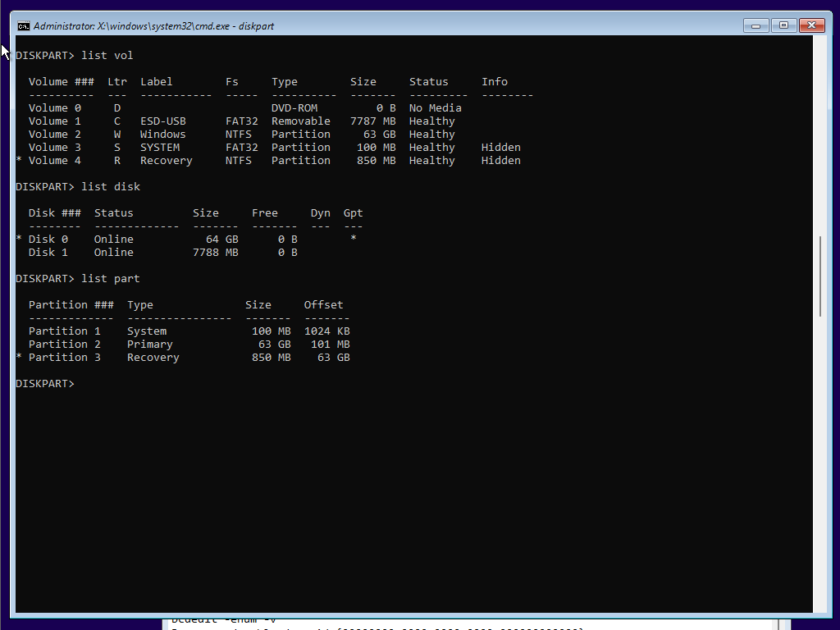Click the '64 GB' disk size value
840x630 pixels.
221,240
